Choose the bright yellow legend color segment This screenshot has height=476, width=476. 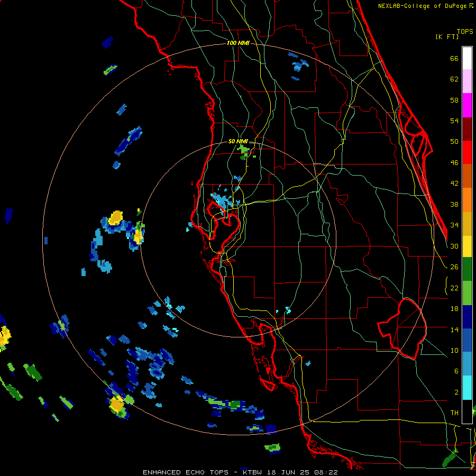467,246
